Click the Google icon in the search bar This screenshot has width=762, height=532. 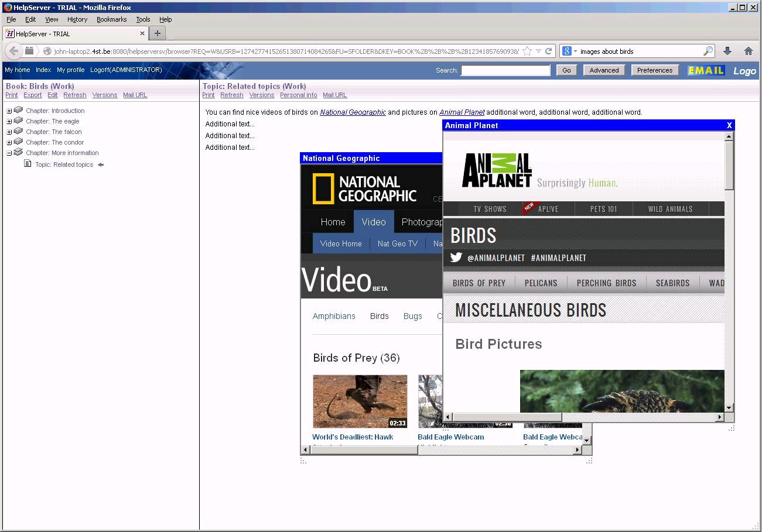point(566,51)
